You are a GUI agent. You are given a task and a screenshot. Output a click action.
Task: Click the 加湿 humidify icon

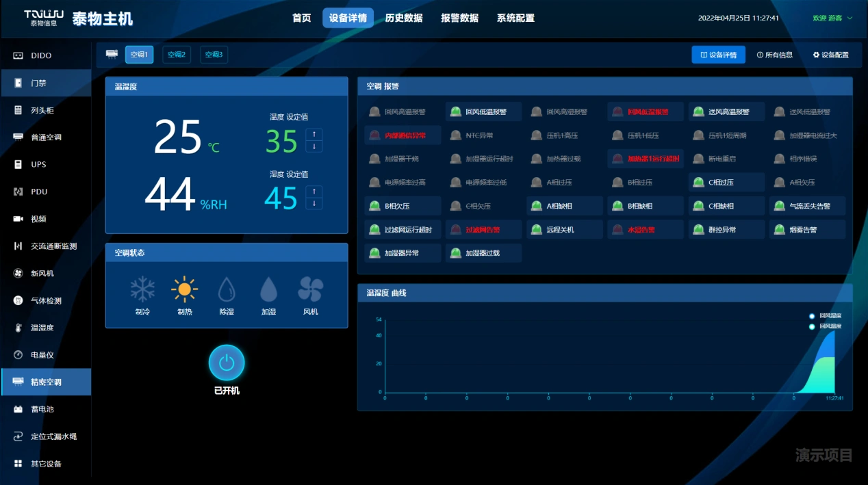(268, 290)
